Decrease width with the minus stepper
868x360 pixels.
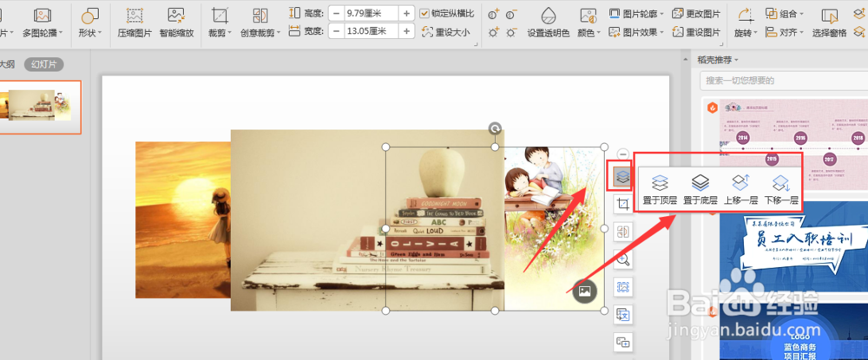click(337, 31)
